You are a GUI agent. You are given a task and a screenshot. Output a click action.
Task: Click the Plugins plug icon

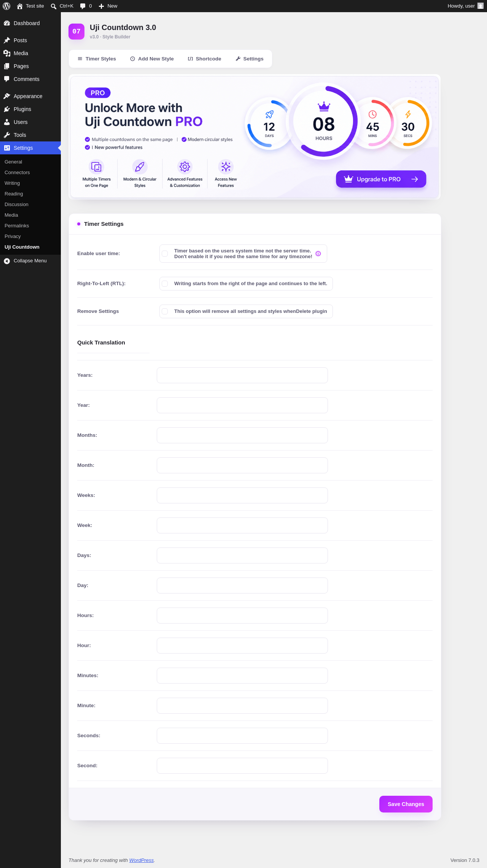click(x=7, y=109)
